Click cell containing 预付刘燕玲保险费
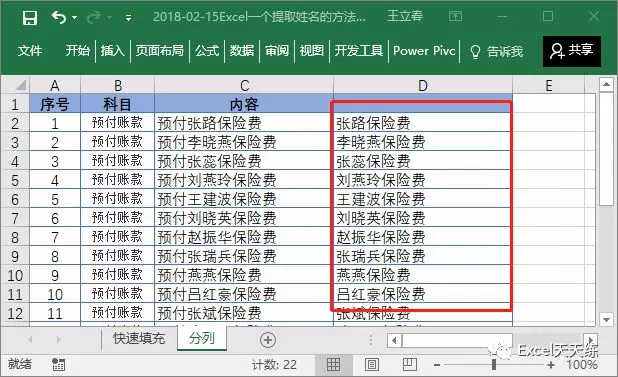Viewport: 618px width, 377px height. click(244, 180)
